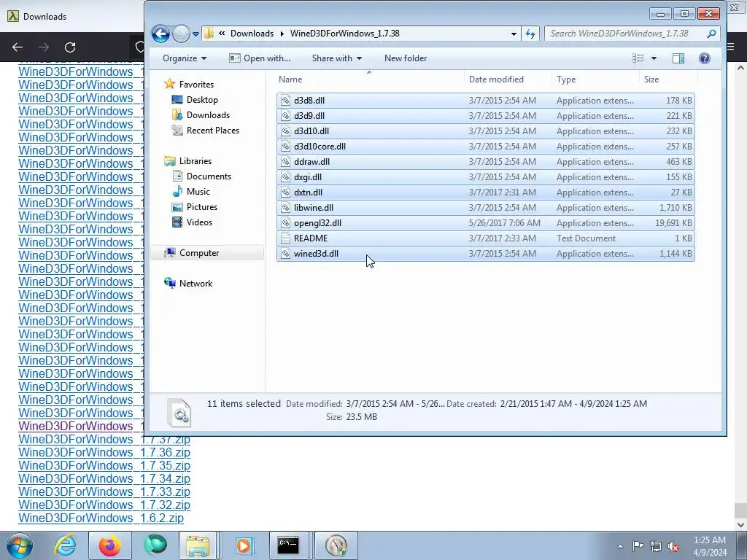The height and width of the screenshot is (560, 747).
Task: Click browser reload icon in Downloads window
Action: coord(70,47)
